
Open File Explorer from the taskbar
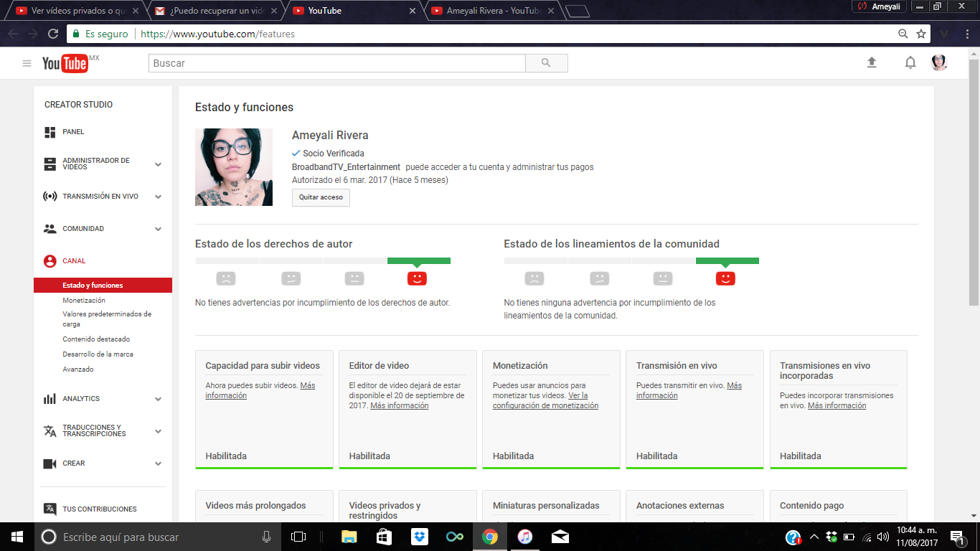349,537
